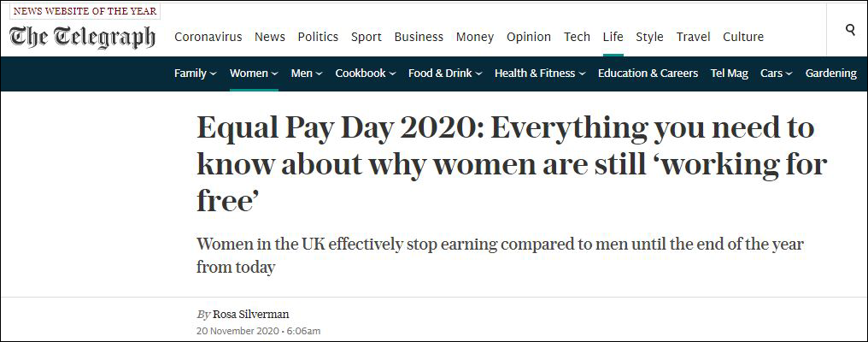This screenshot has height=342, width=868.
Task: Expand the Family submenu chevron
Action: point(213,74)
